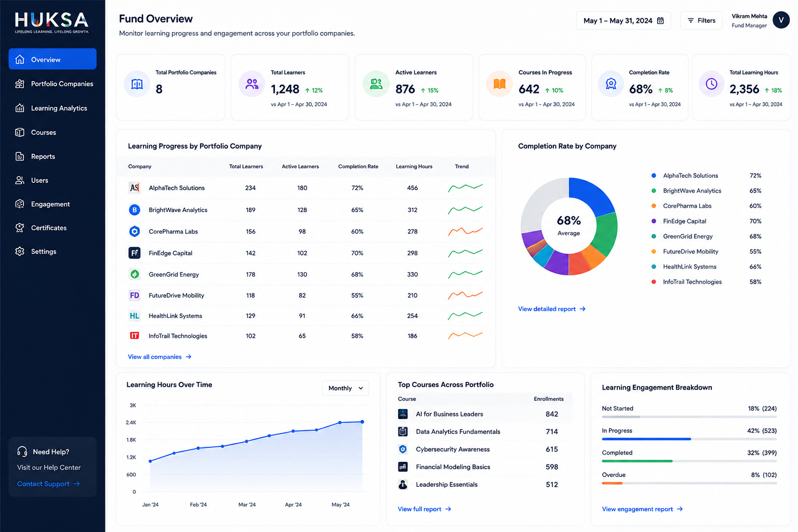The image size is (798, 532).
Task: Click the GreenGrid Energy leaf logo
Action: click(x=135, y=274)
